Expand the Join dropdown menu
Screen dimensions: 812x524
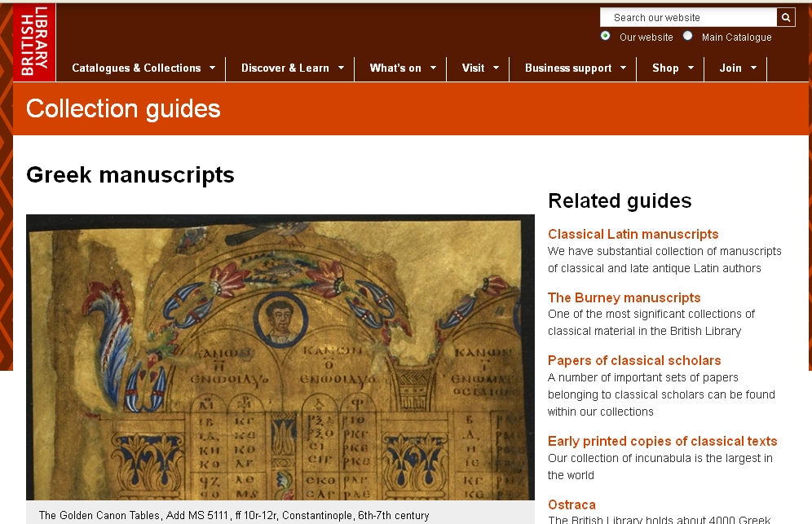tap(735, 68)
